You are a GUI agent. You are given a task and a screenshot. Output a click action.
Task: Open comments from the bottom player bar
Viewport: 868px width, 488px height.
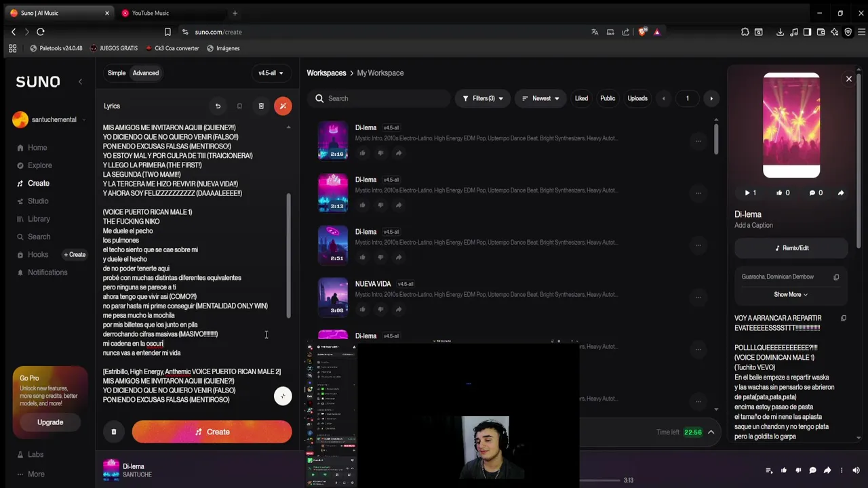click(x=812, y=470)
